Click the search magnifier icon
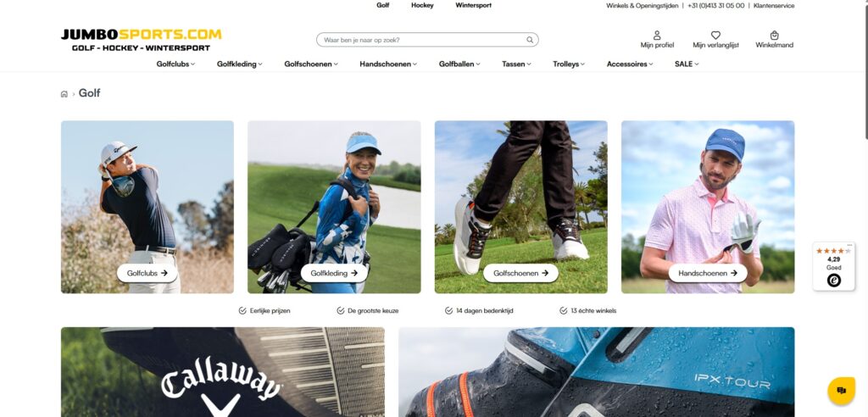The image size is (868, 417). click(x=530, y=40)
